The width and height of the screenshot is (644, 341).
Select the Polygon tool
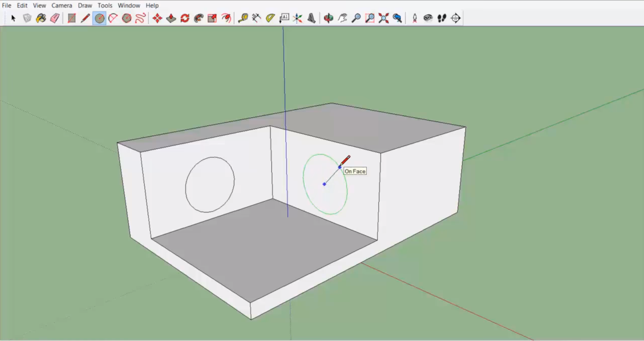(127, 18)
